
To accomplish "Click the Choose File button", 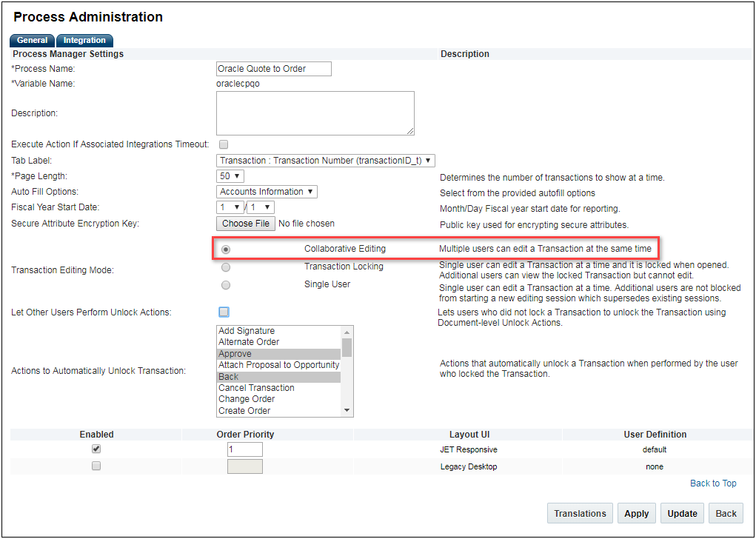I will click(x=246, y=224).
